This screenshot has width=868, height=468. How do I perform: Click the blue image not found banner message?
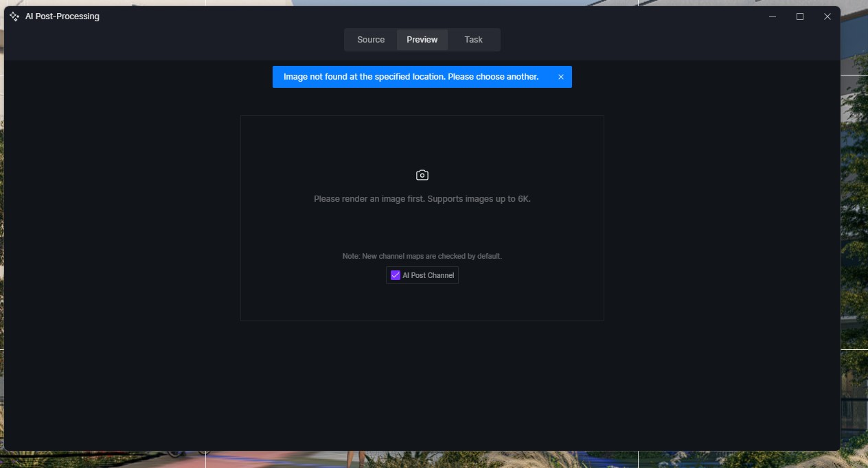[411, 77]
